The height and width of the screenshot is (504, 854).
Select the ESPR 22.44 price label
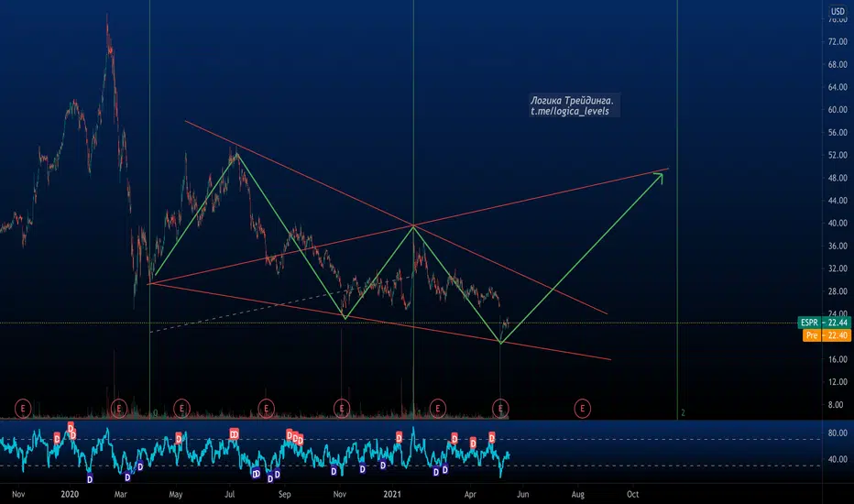pos(824,323)
